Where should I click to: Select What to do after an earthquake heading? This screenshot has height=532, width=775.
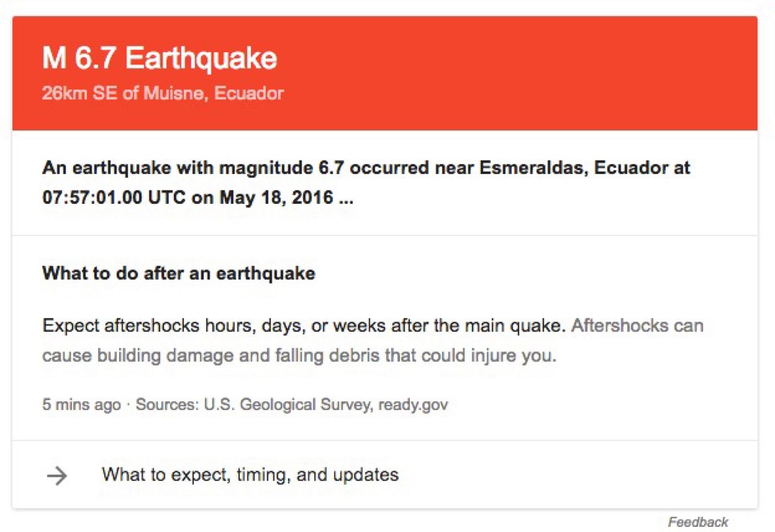179,273
